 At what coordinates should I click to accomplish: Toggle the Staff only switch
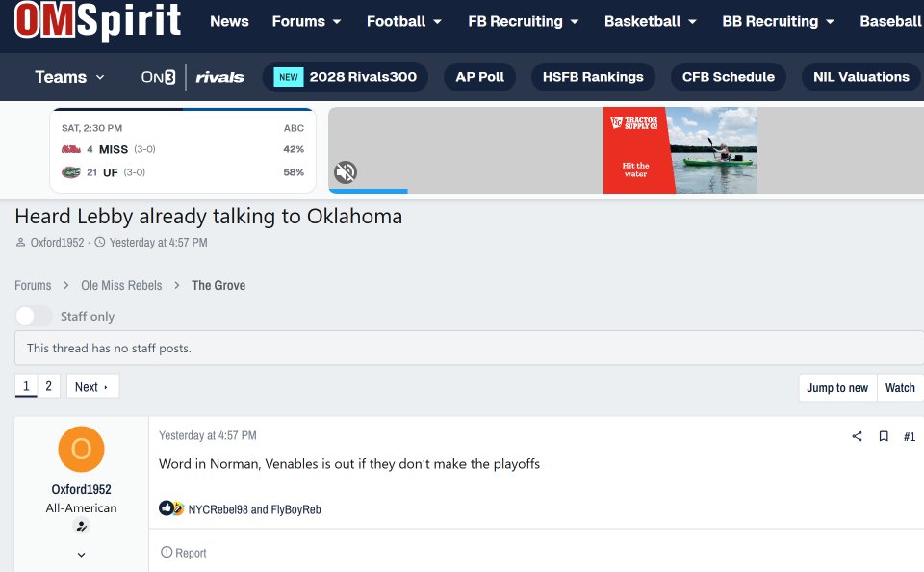click(x=34, y=316)
